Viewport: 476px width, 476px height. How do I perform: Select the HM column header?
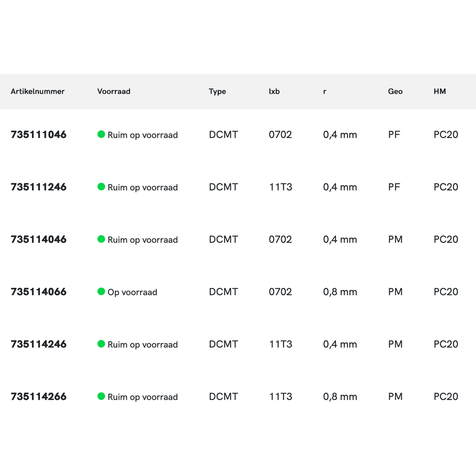pyautogui.click(x=440, y=91)
